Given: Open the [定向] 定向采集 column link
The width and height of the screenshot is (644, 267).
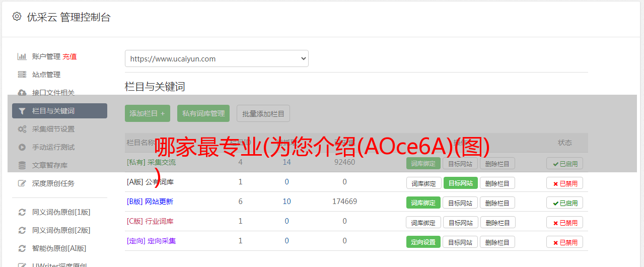Looking at the screenshot, I should (152, 241).
